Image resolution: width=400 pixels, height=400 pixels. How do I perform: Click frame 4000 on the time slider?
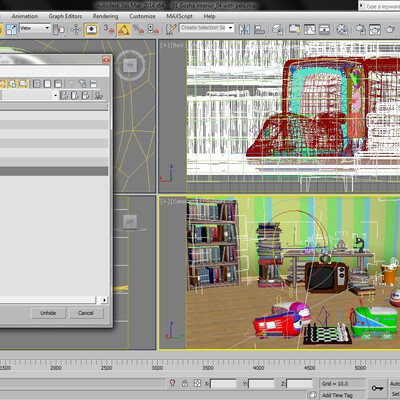click(x=258, y=368)
